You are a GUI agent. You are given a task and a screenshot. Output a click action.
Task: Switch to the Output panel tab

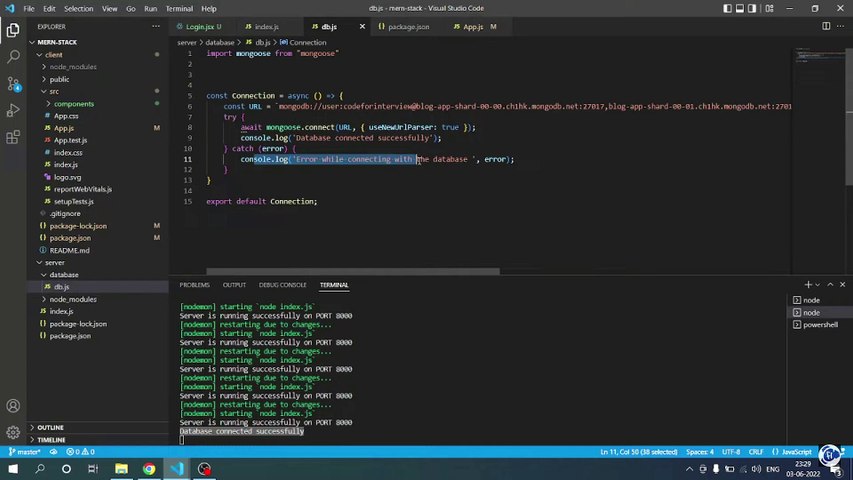point(234,285)
